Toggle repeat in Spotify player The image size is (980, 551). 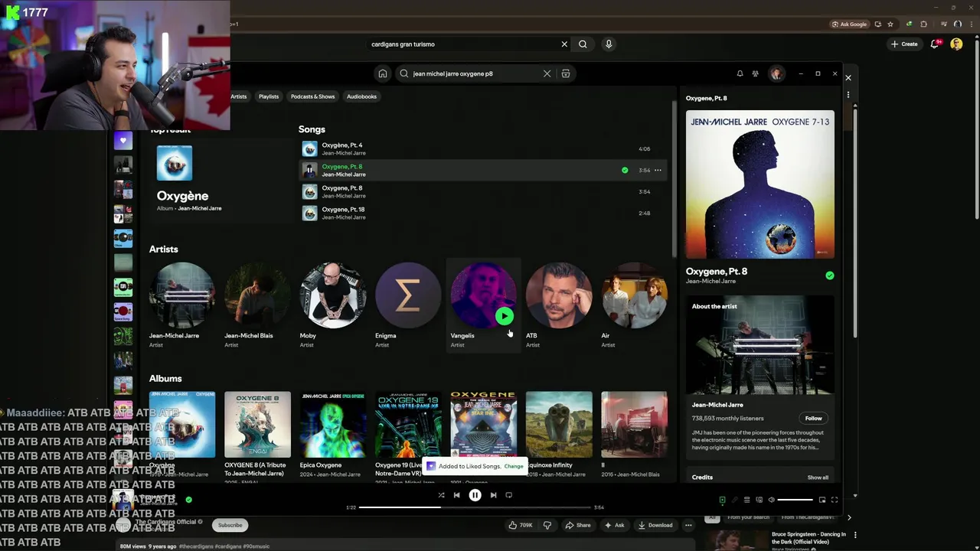(509, 495)
